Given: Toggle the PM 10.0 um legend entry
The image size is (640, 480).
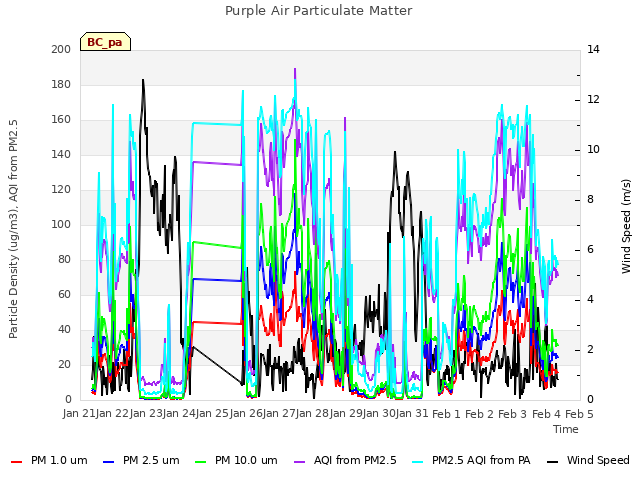Looking at the screenshot, I should coord(236,461).
